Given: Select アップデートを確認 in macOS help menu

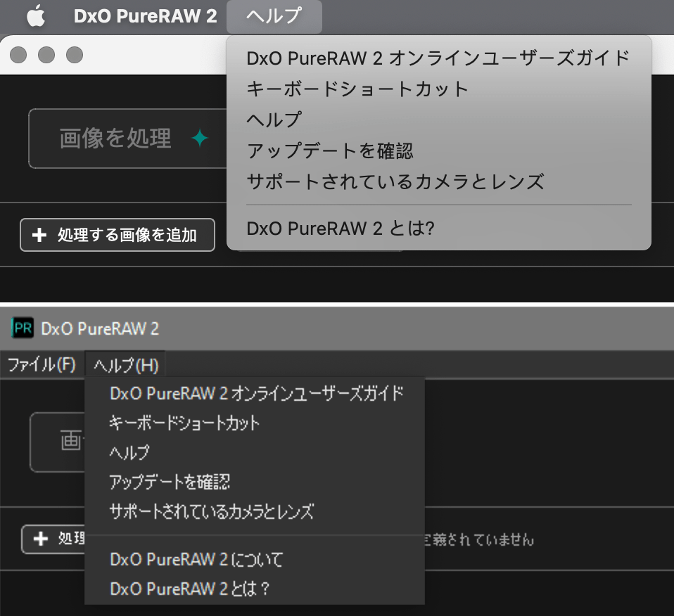Looking at the screenshot, I should [330, 150].
